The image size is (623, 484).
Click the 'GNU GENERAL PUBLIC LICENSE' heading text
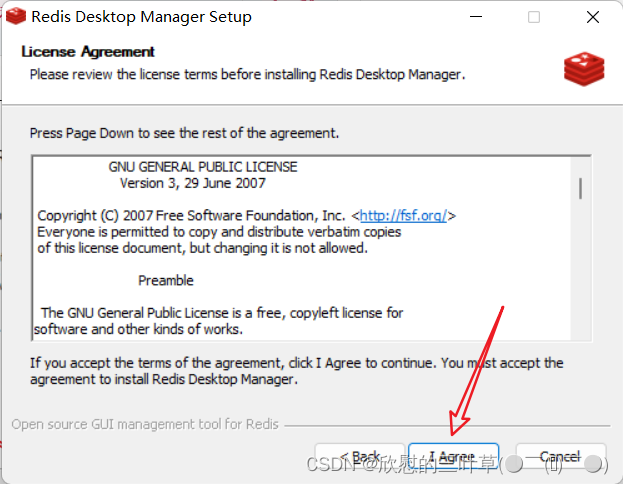203,167
